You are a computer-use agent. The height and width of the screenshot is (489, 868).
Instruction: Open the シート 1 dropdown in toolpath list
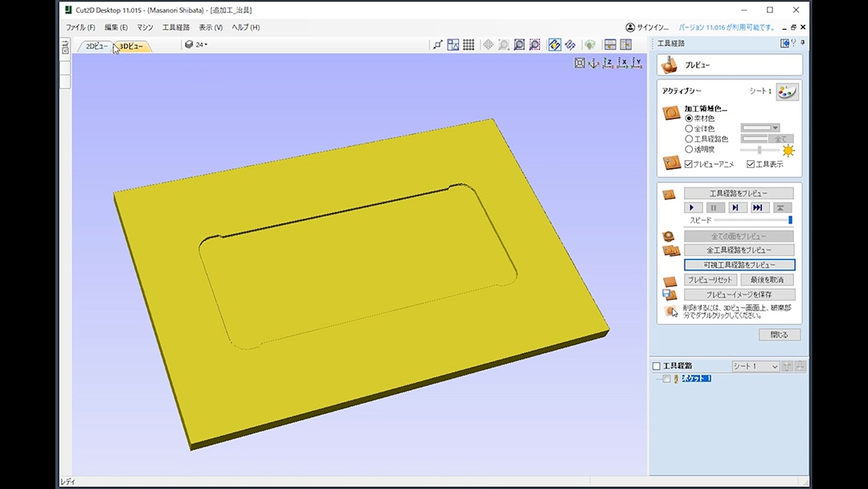[x=755, y=367]
